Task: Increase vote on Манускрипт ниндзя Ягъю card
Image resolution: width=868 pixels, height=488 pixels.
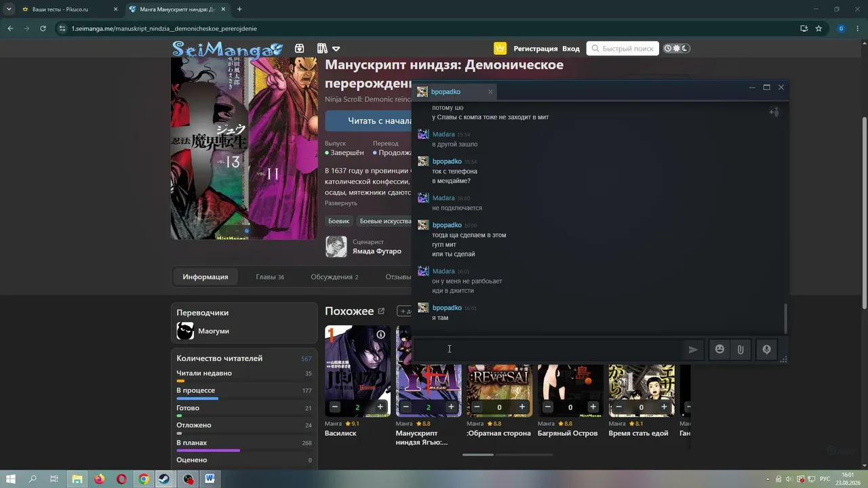Action: (x=451, y=407)
